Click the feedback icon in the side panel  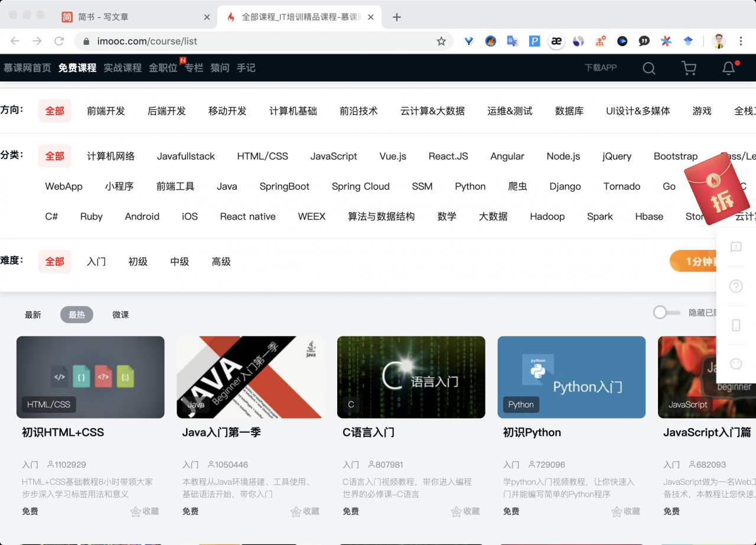[736, 247]
